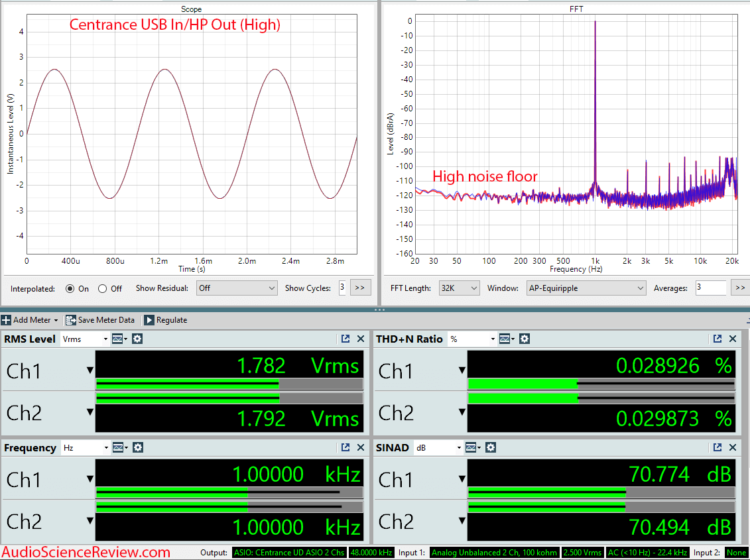Expand RMS Level Ch1 channel arrow
750x560 pixels.
click(90, 370)
